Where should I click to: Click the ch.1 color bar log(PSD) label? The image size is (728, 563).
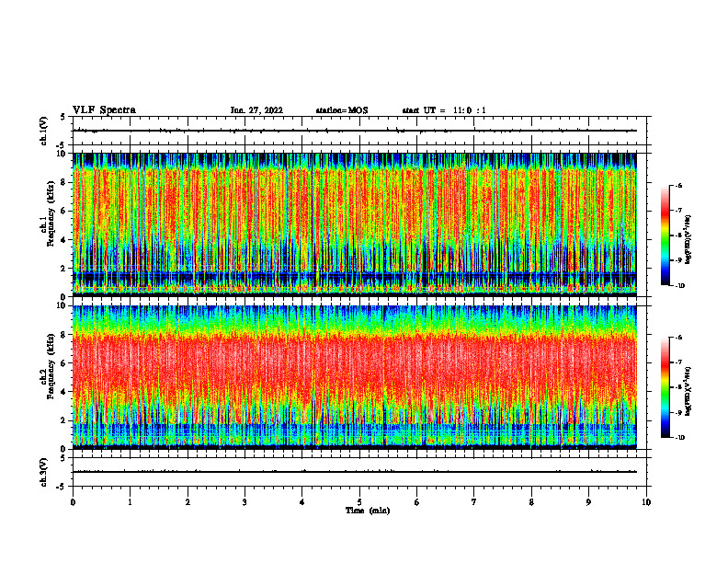pos(688,240)
